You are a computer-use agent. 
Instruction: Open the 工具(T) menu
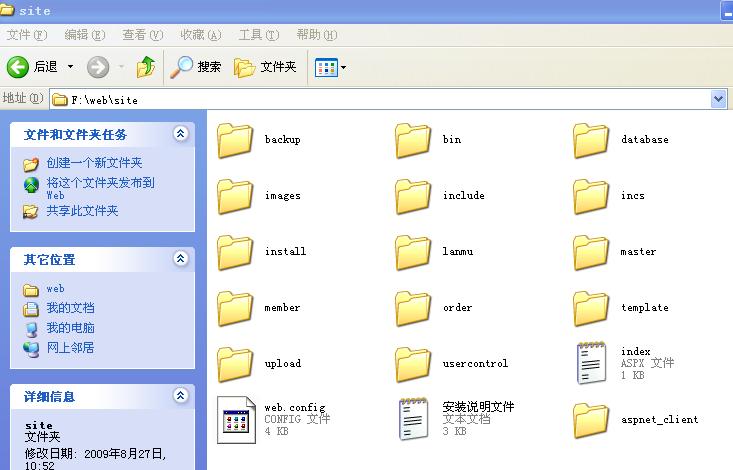(258, 35)
